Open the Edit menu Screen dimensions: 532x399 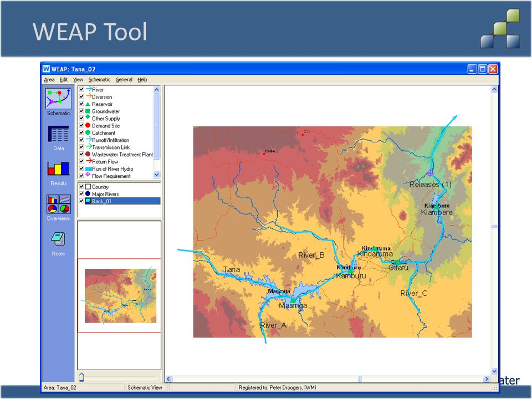64,80
